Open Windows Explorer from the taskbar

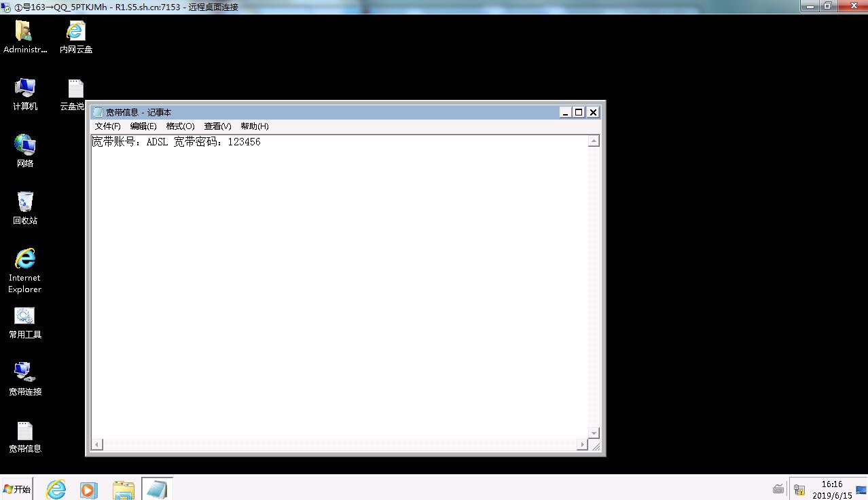[124, 489]
